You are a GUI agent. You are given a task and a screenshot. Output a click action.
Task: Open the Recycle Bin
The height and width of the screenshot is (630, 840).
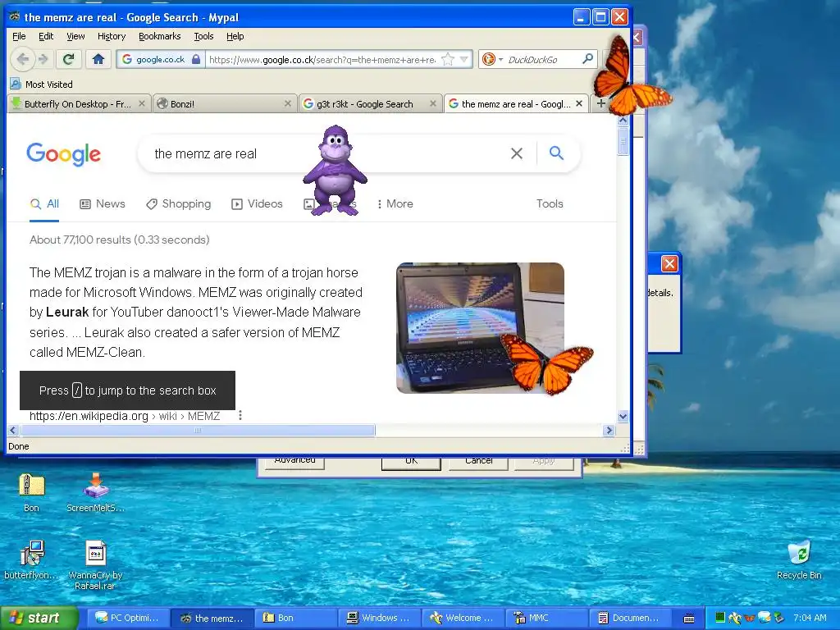pos(799,559)
